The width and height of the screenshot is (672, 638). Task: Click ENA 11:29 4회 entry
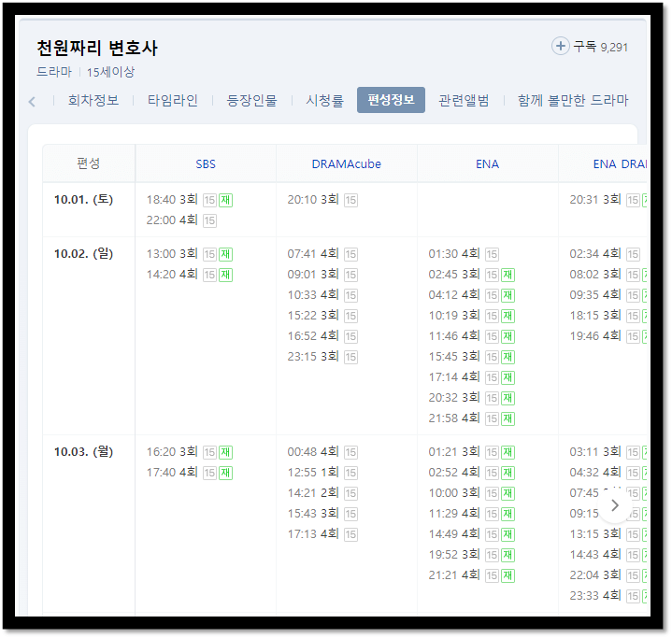click(x=471, y=514)
